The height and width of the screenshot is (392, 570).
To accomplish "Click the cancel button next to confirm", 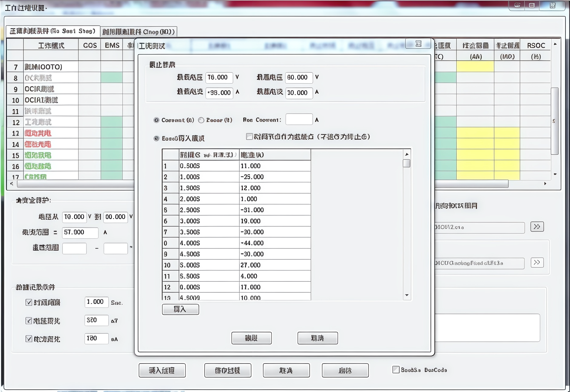I will [318, 338].
